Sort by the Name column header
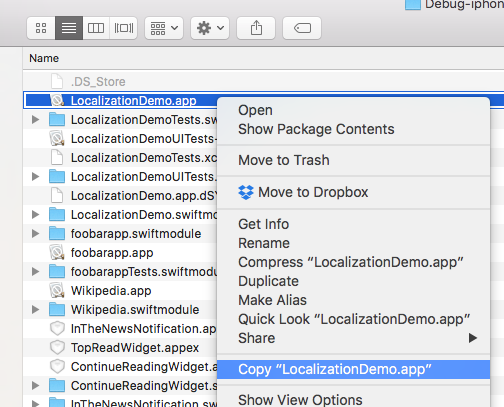The image size is (504, 407). point(44,58)
